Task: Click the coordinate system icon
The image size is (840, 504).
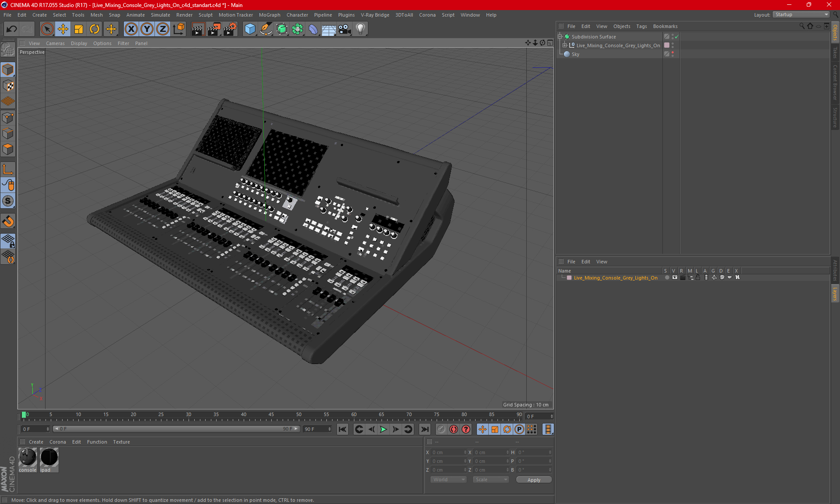Action: (178, 29)
